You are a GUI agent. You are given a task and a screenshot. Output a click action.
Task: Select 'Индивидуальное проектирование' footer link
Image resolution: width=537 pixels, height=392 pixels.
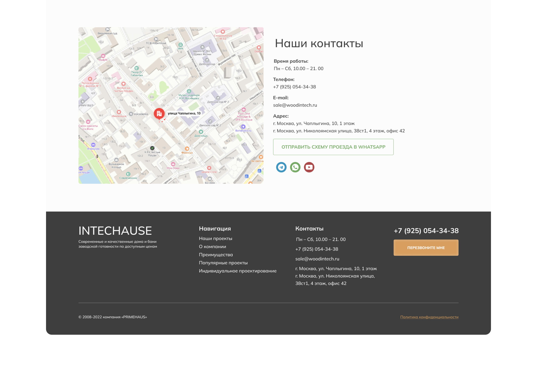point(237,271)
